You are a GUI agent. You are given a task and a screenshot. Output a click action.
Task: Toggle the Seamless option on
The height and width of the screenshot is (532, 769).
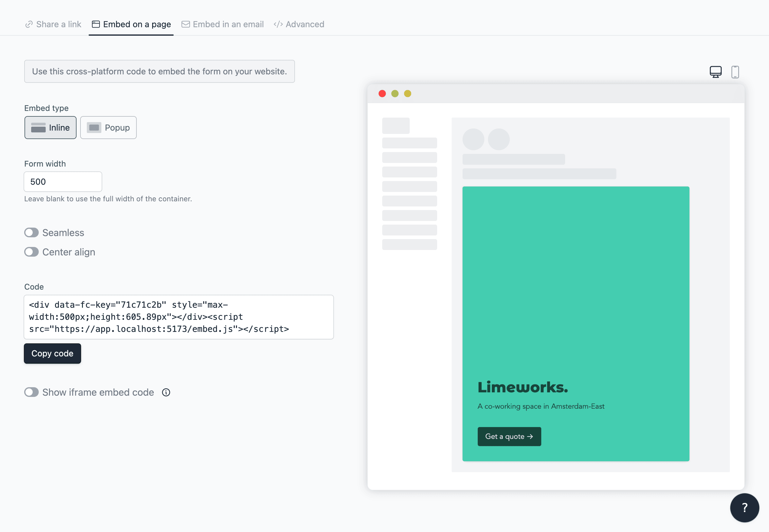(31, 232)
